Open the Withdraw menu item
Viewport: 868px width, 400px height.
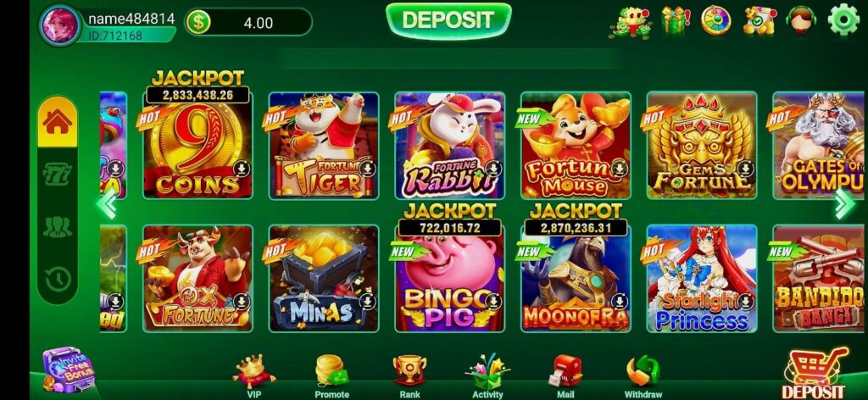643,376
